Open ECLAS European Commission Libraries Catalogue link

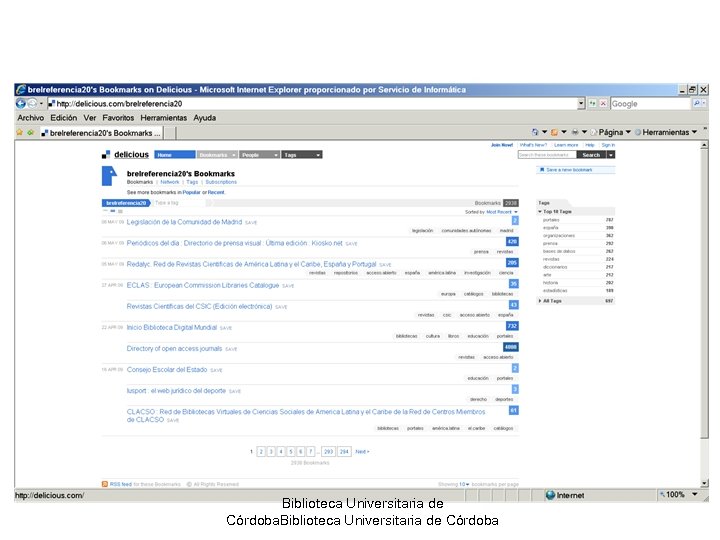pyautogui.click(x=203, y=286)
